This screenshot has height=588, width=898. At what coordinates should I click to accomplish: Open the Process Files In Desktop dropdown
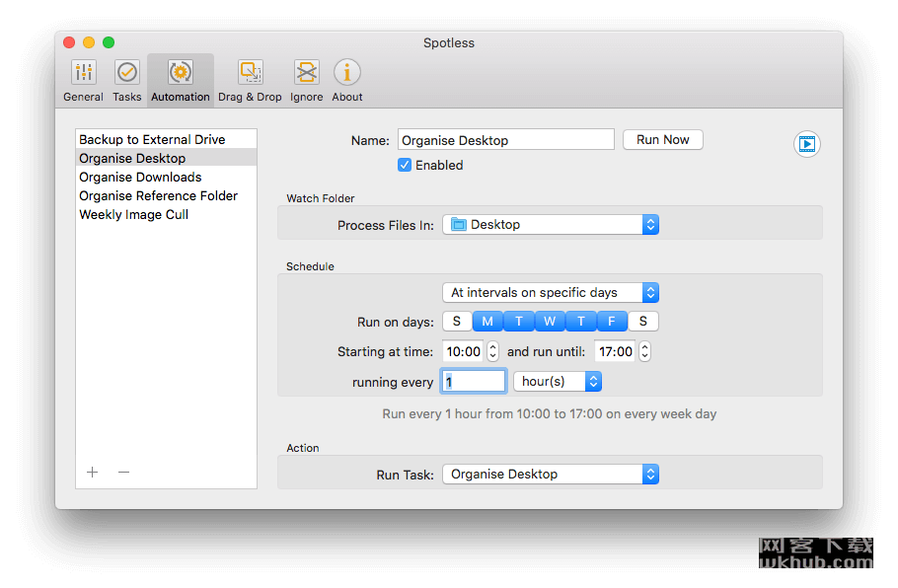coord(551,224)
